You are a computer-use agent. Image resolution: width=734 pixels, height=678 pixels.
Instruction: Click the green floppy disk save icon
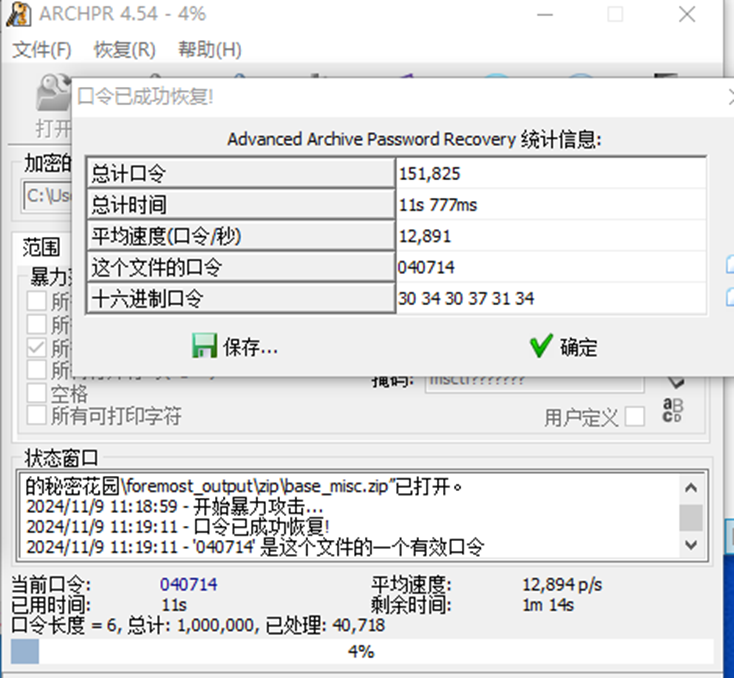point(205,346)
